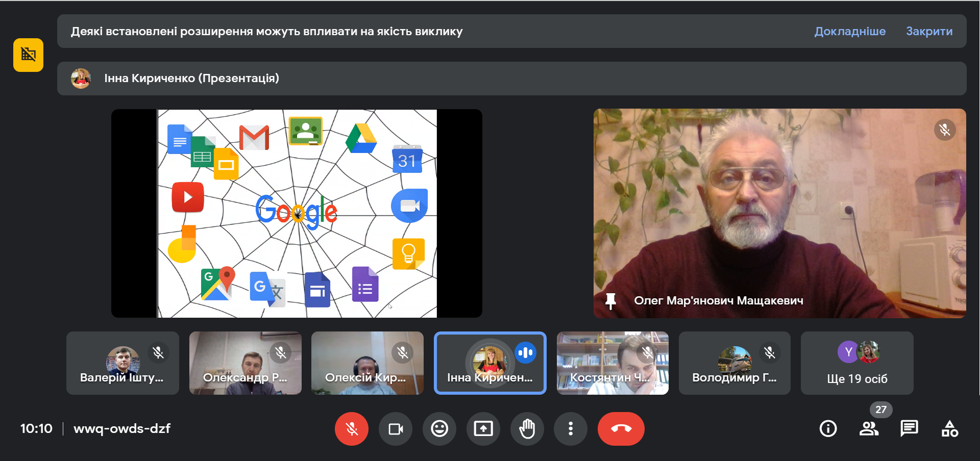Screen dimensions: 980x461
Task: Select the Костянтин Ч... participant tile
Action: [x=612, y=363]
